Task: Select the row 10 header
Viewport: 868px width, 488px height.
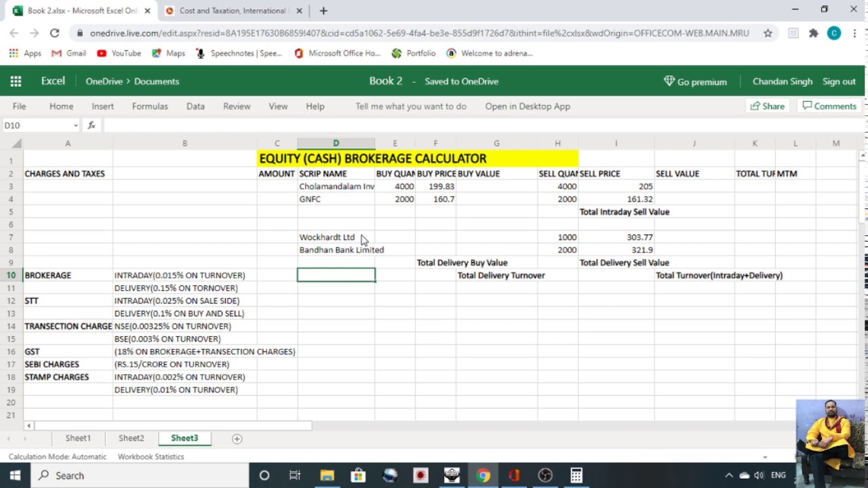Action: (11, 275)
